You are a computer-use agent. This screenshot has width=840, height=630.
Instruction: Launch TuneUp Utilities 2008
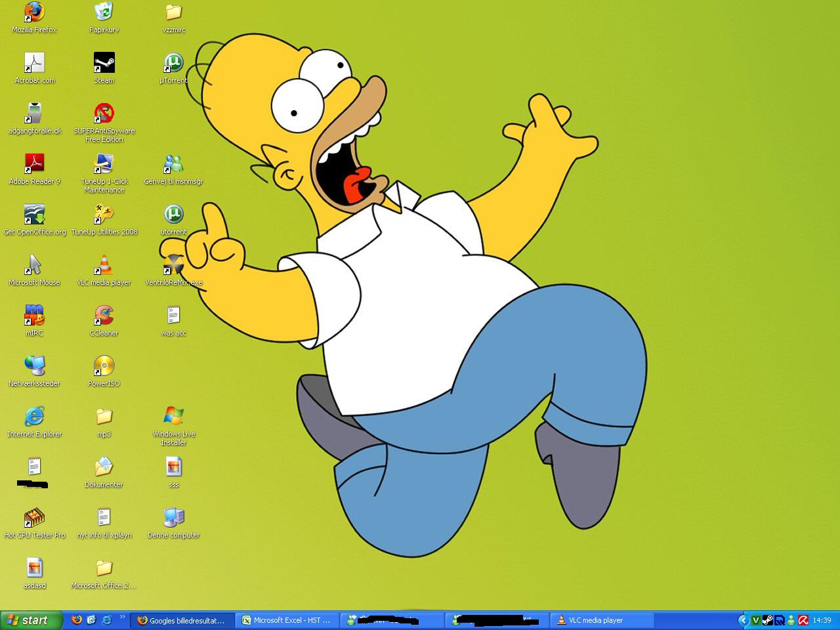click(104, 220)
